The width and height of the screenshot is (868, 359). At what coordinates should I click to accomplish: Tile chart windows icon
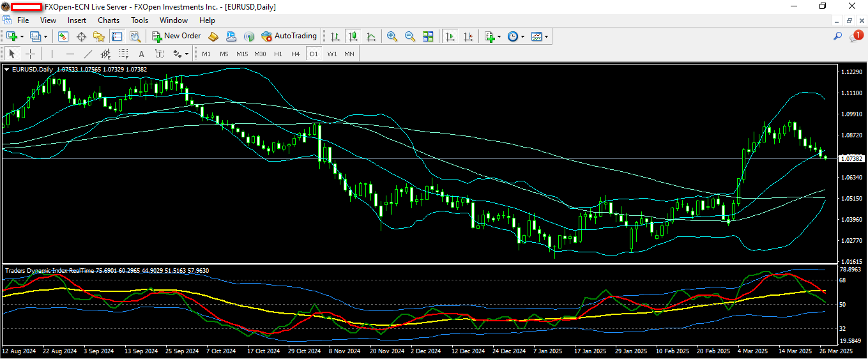click(x=428, y=36)
